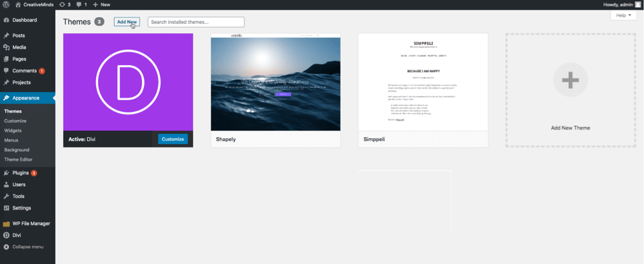Open the Widgets submenu item
The width and height of the screenshot is (644, 264).
(x=13, y=130)
